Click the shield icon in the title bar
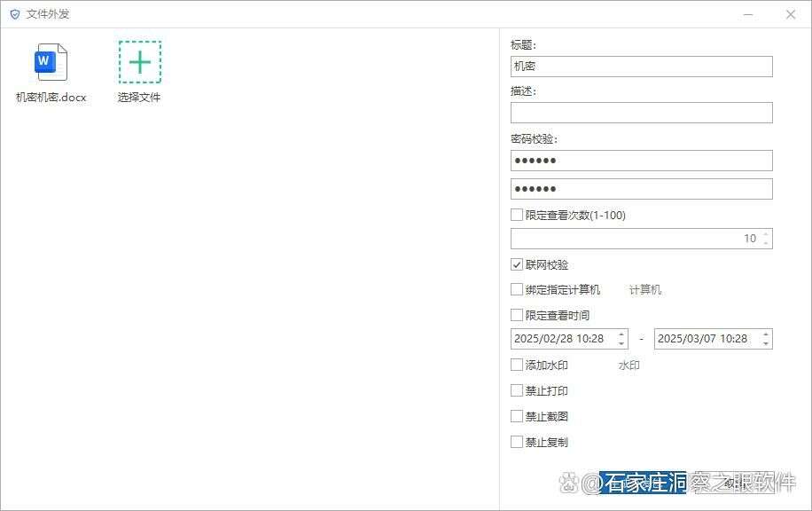The width and height of the screenshot is (812, 511). (x=12, y=13)
